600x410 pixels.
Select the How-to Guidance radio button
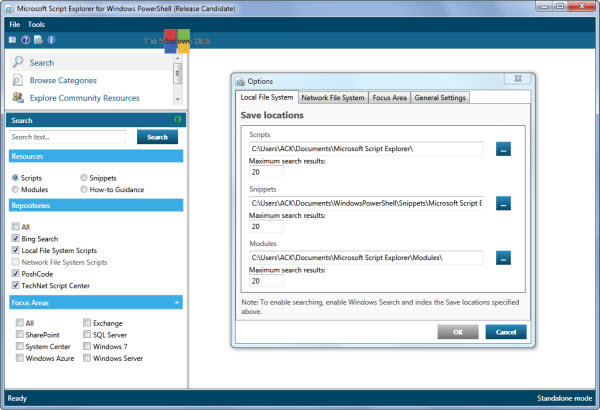point(84,189)
